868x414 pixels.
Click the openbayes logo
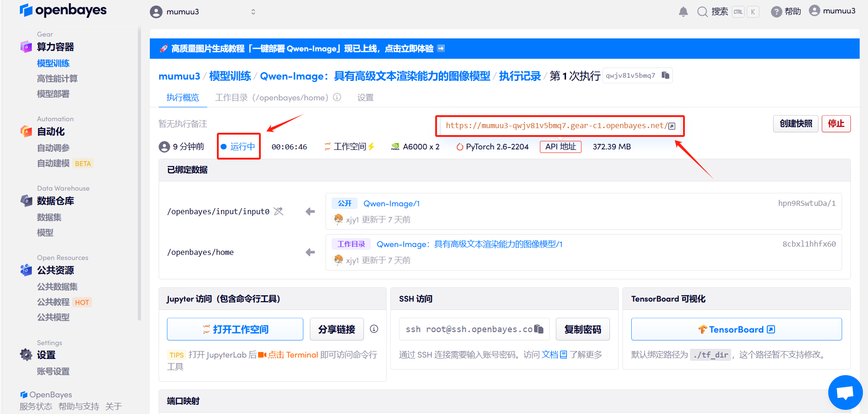(63, 10)
